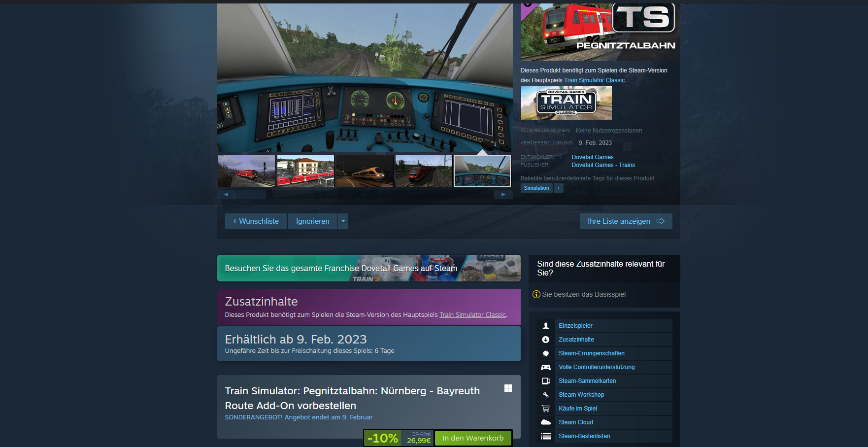
Task: Select the Simulation tag
Action: (536, 188)
